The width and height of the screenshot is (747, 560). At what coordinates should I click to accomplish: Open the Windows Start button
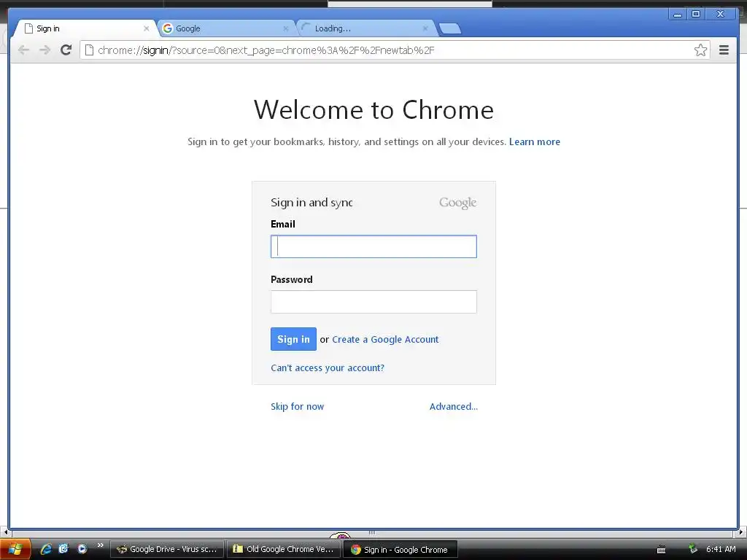(x=15, y=549)
